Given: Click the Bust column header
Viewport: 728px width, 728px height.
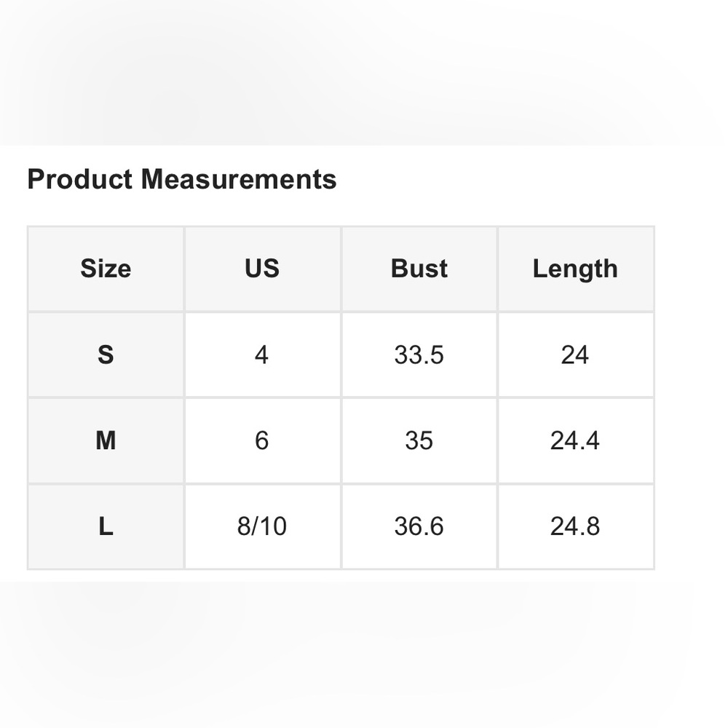Looking at the screenshot, I should point(419,269).
